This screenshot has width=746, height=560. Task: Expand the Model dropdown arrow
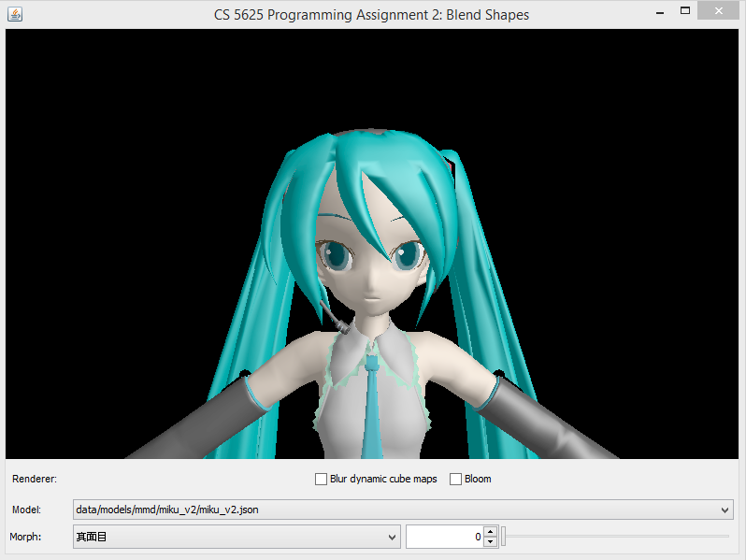tap(726, 510)
